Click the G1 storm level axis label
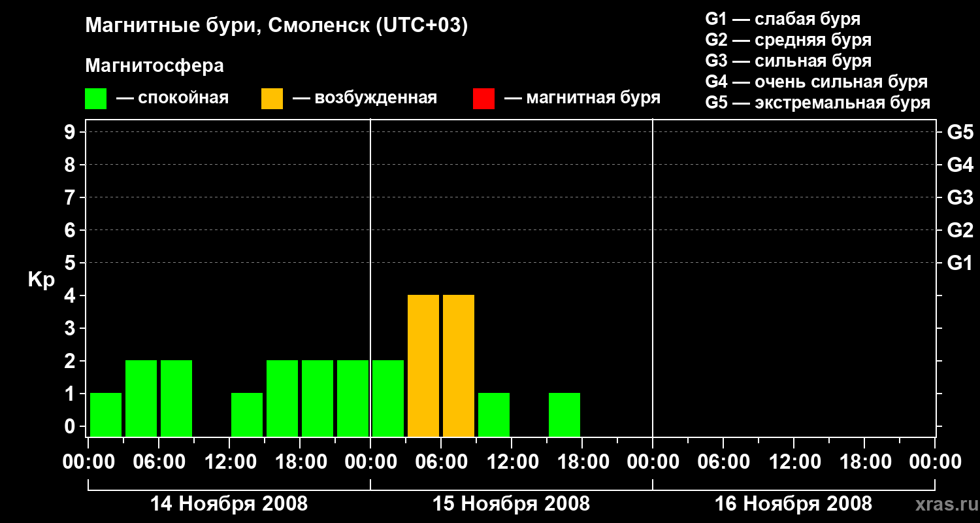 tap(960, 263)
